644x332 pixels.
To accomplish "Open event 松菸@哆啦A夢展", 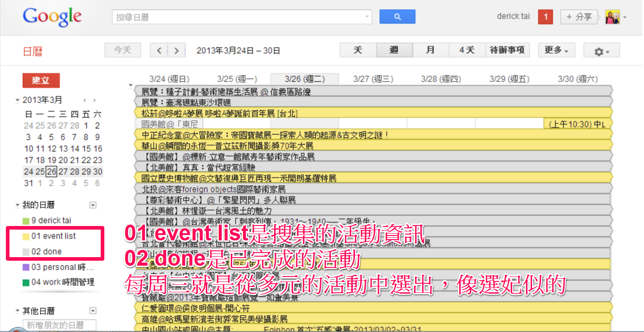I will [x=374, y=113].
